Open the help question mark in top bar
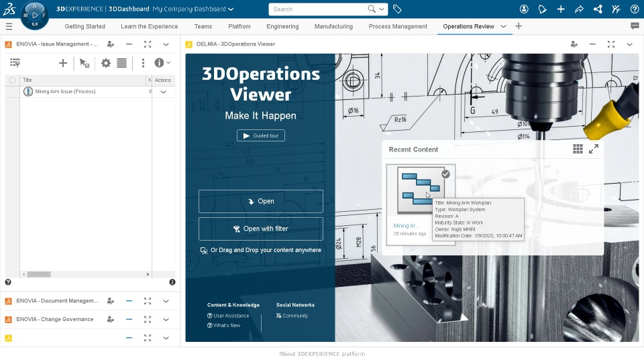 635,9
